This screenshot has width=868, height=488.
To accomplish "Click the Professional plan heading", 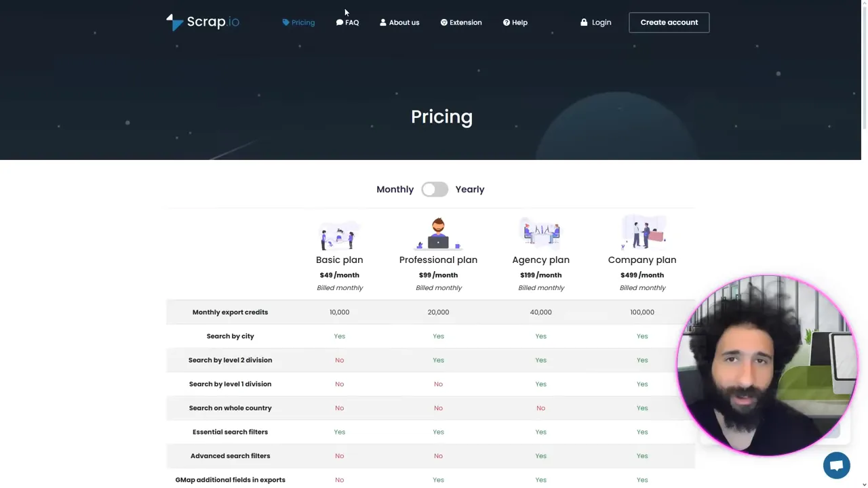I will click(x=438, y=260).
